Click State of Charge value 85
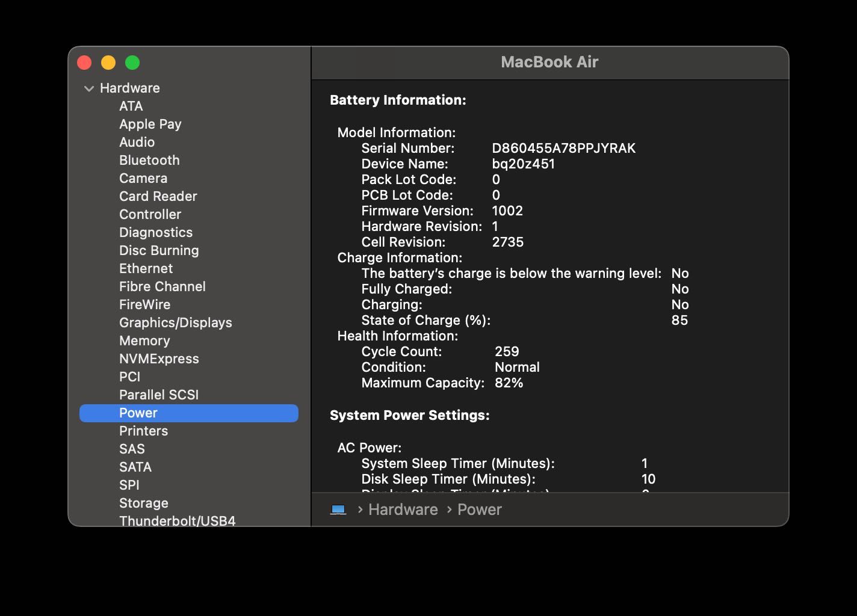857x616 pixels. click(679, 320)
